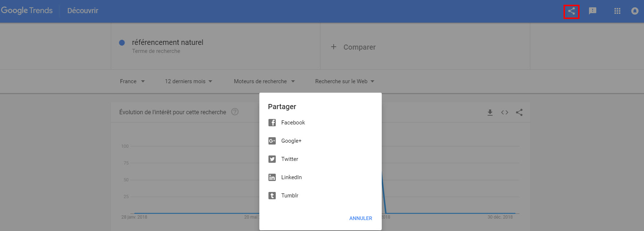Click Comparer to add a term
Viewport: 644px width, 231px height.
point(360,47)
